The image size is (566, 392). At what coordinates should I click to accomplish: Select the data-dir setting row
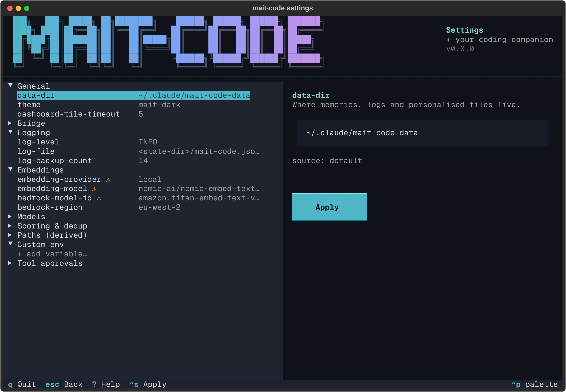134,95
